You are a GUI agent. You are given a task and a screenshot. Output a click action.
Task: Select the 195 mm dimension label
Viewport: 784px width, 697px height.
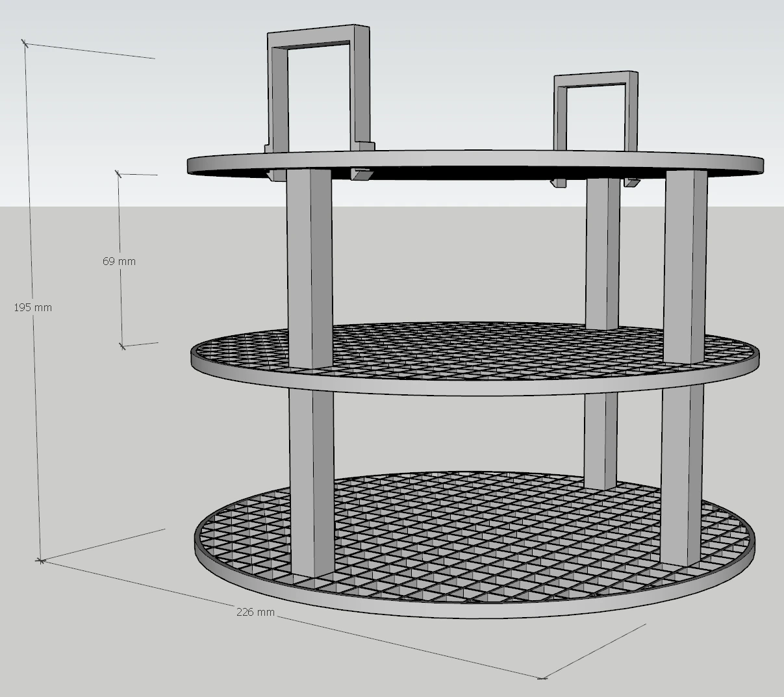point(34,308)
